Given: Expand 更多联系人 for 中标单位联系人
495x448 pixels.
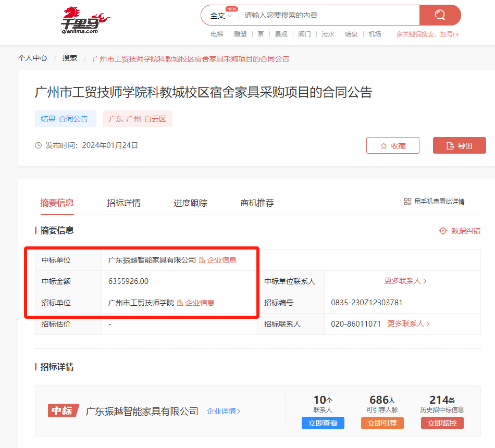Looking at the screenshot, I should tap(405, 281).
